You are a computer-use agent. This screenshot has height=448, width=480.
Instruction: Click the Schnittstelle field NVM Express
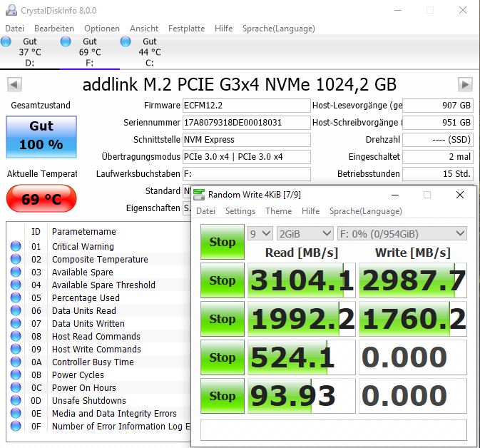click(x=247, y=140)
